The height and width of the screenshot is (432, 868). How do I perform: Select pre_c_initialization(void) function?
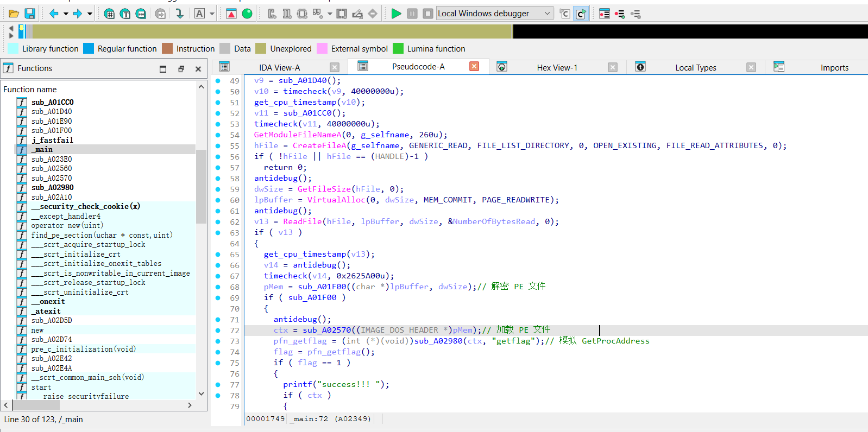coord(83,349)
